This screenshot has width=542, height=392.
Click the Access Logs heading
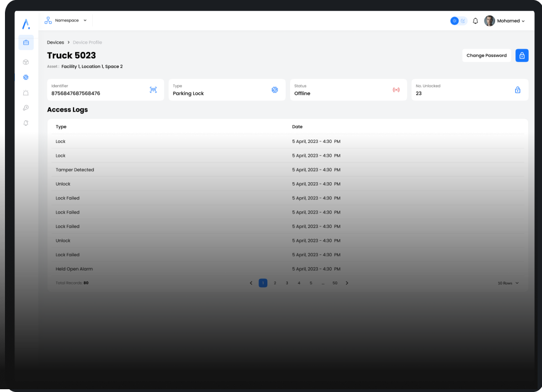[x=67, y=109]
